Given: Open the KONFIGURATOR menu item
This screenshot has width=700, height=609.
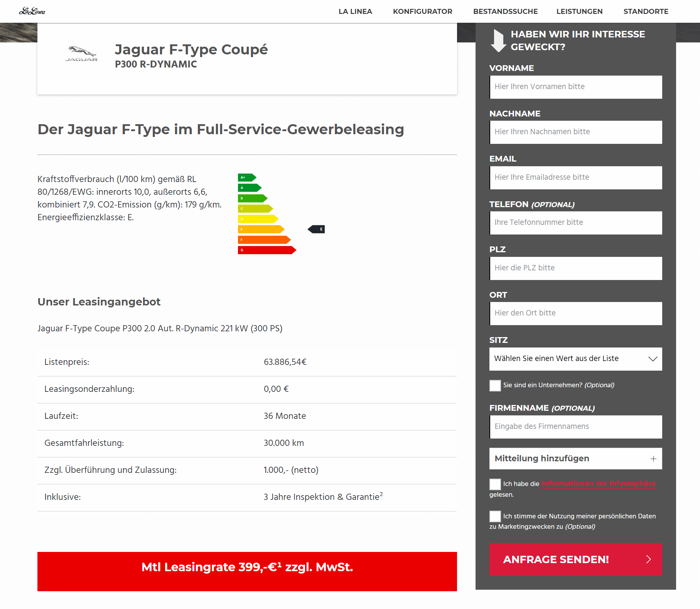Looking at the screenshot, I should pyautogui.click(x=423, y=11).
